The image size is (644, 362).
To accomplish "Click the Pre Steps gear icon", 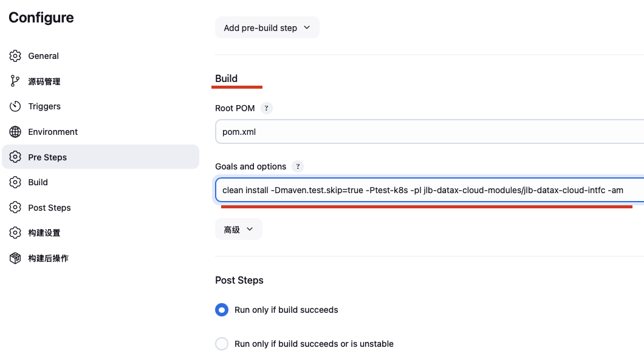I will [15, 157].
